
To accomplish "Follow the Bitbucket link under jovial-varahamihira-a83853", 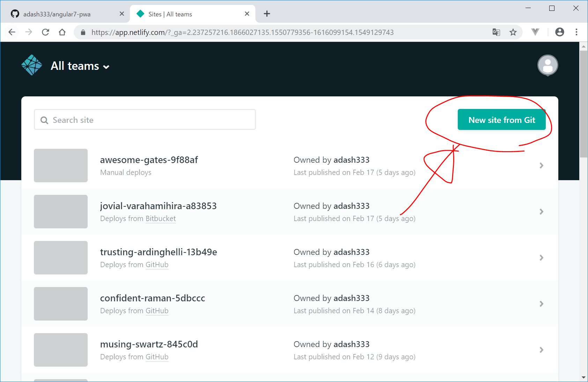I will click(161, 219).
